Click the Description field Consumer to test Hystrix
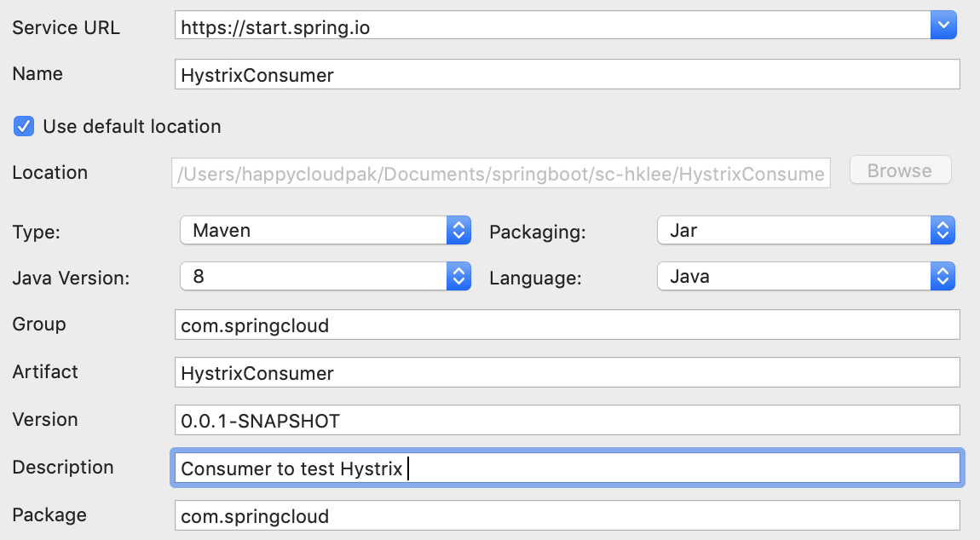980x540 pixels. 567,468
